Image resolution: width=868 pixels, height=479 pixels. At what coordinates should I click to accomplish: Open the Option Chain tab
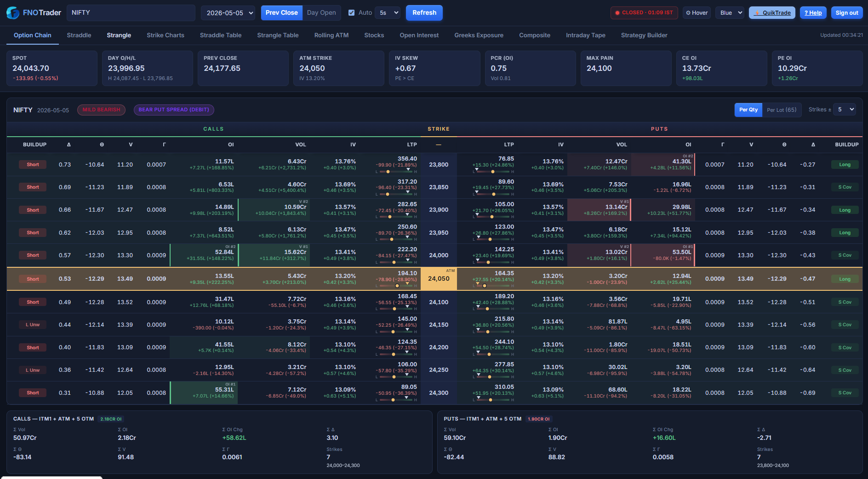click(33, 35)
